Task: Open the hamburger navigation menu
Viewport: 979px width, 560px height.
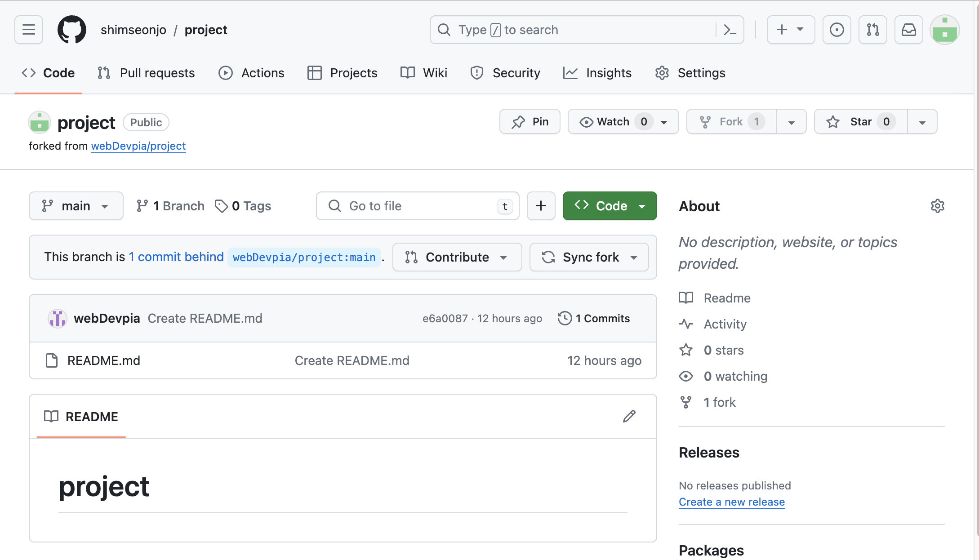Action: pos(29,30)
